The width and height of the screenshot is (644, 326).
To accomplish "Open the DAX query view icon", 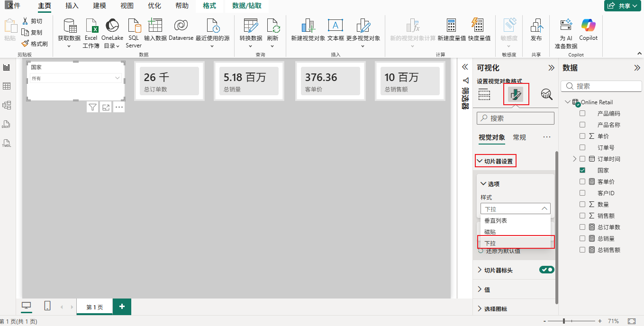I will click(7, 124).
